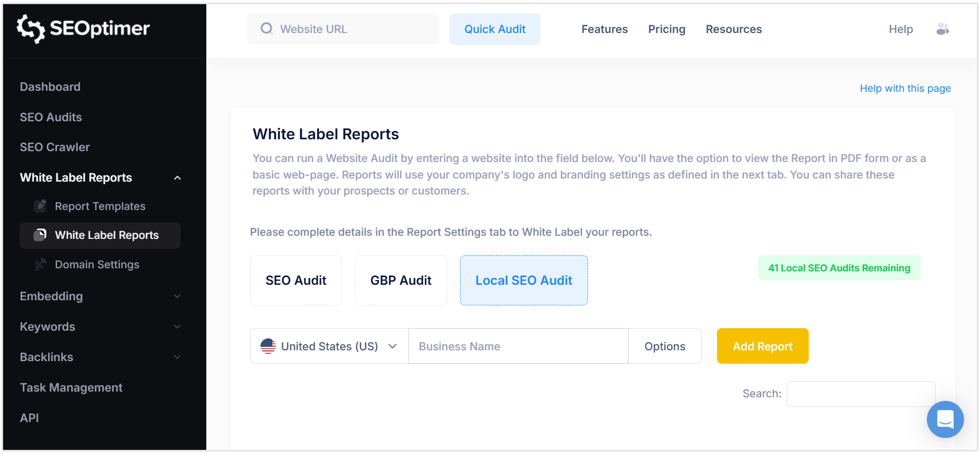The width and height of the screenshot is (980, 454).
Task: Switch to the SEO Audit tab
Action: [296, 280]
